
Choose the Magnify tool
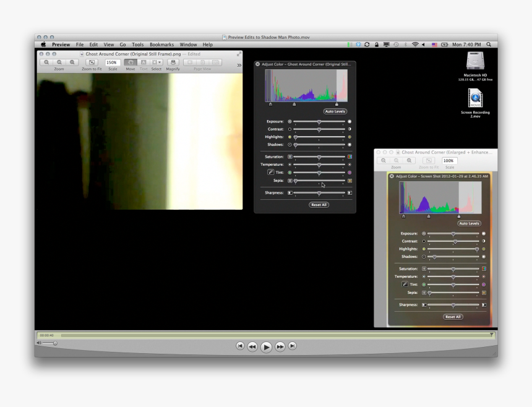tap(173, 62)
